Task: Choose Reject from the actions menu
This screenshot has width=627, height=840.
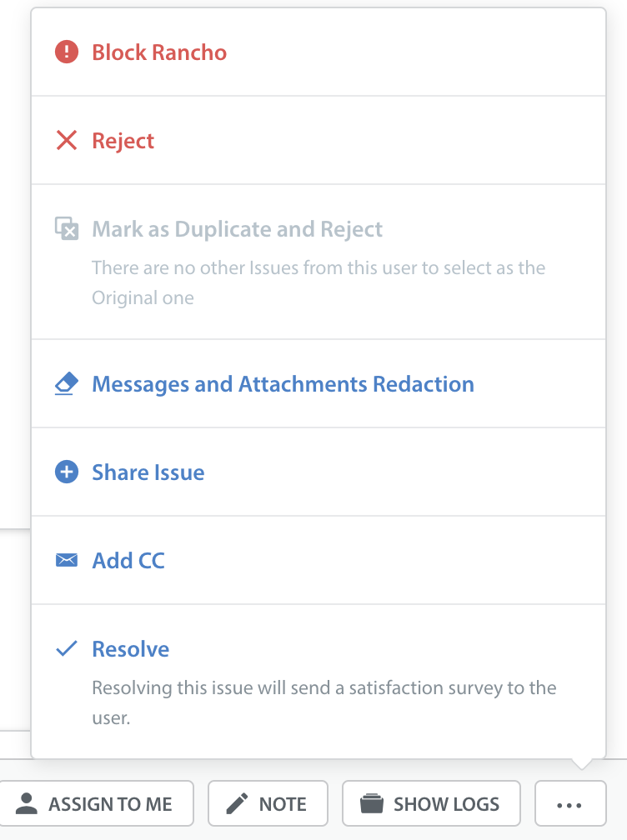Action: click(x=319, y=140)
